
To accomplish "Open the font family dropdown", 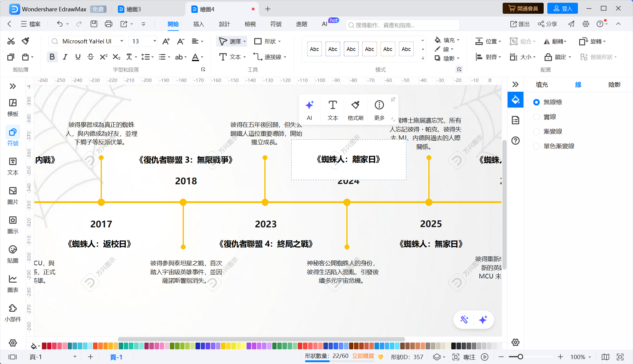I will click(x=122, y=41).
